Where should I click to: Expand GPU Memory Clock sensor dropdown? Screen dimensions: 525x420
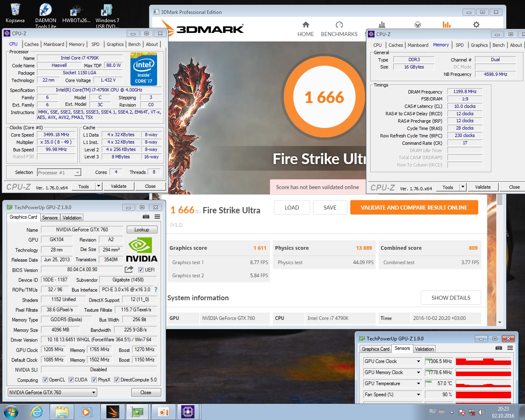(x=418, y=372)
